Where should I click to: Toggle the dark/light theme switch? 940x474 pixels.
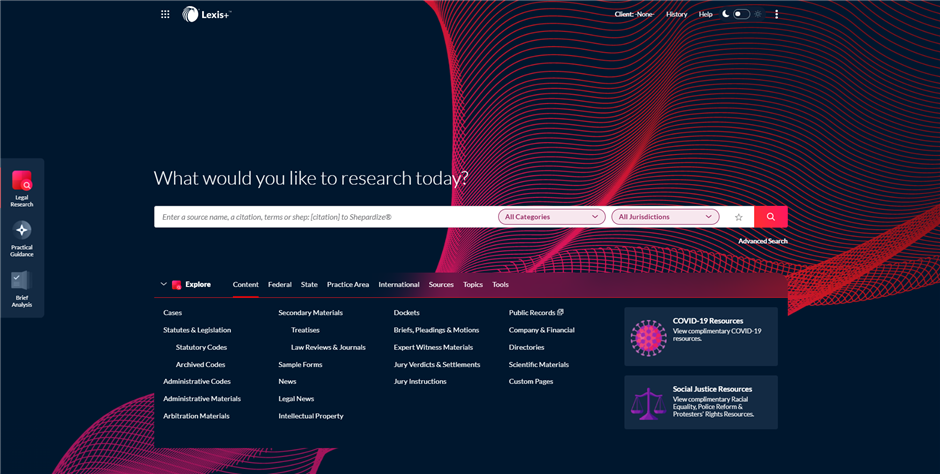coord(742,14)
